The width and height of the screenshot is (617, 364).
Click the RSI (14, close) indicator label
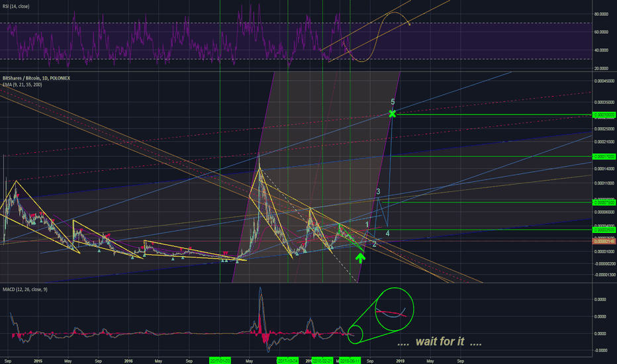[16, 7]
